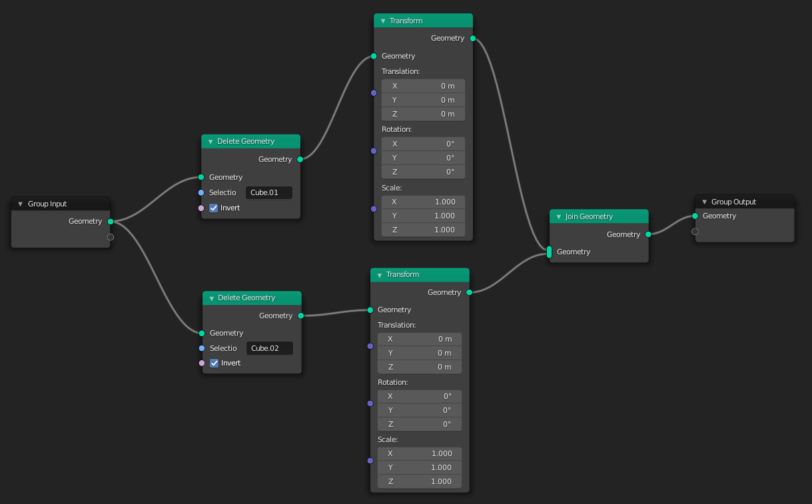Image resolution: width=812 pixels, height=504 pixels.
Task: Click the pink Invert socket on Cube.02 node
Action: [202, 363]
